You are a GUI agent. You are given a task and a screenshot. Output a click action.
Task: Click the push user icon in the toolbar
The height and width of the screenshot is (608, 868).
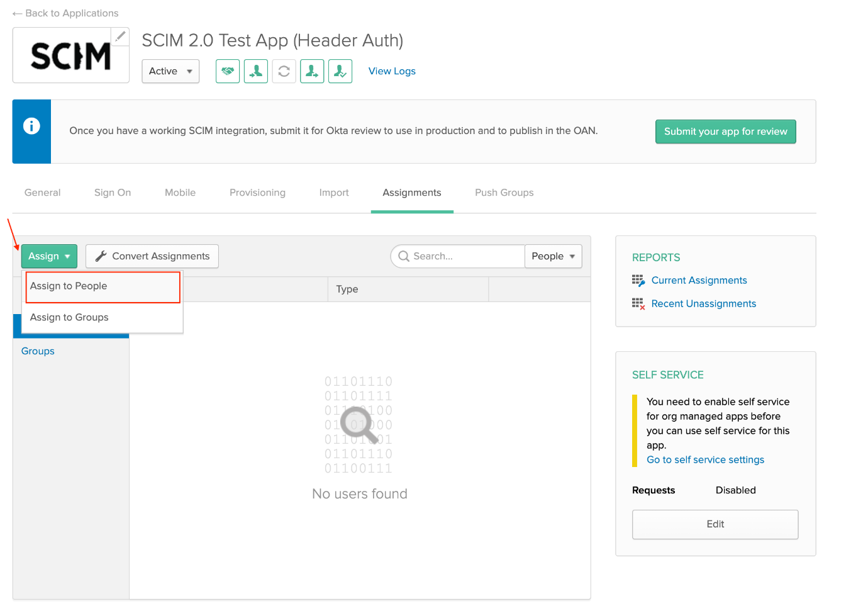(x=312, y=71)
